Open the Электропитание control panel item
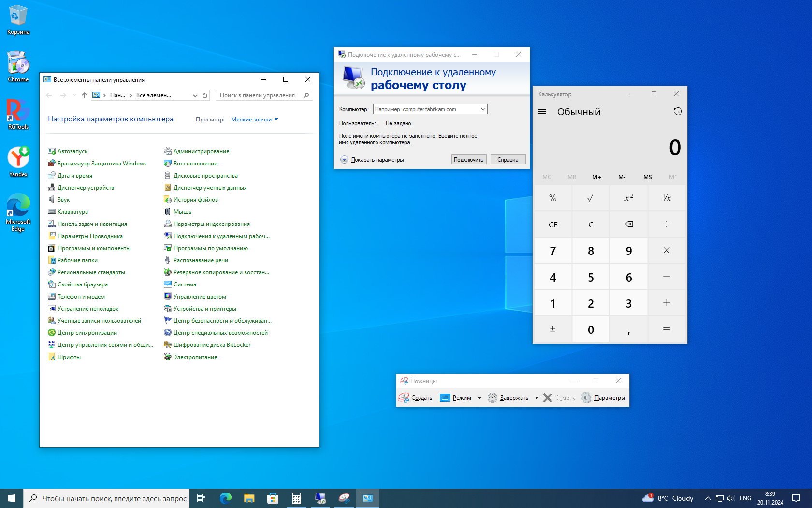This screenshot has height=508, width=812. tap(195, 357)
